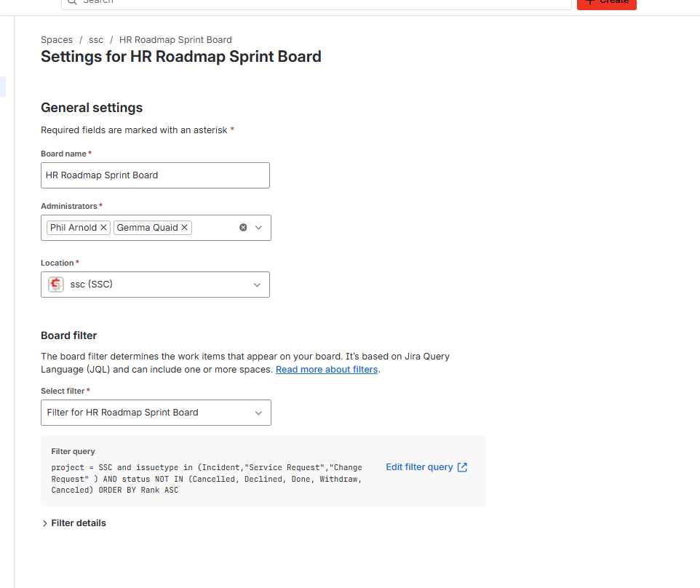Open the Administrators dropdown chevron
700x588 pixels.
[258, 227]
